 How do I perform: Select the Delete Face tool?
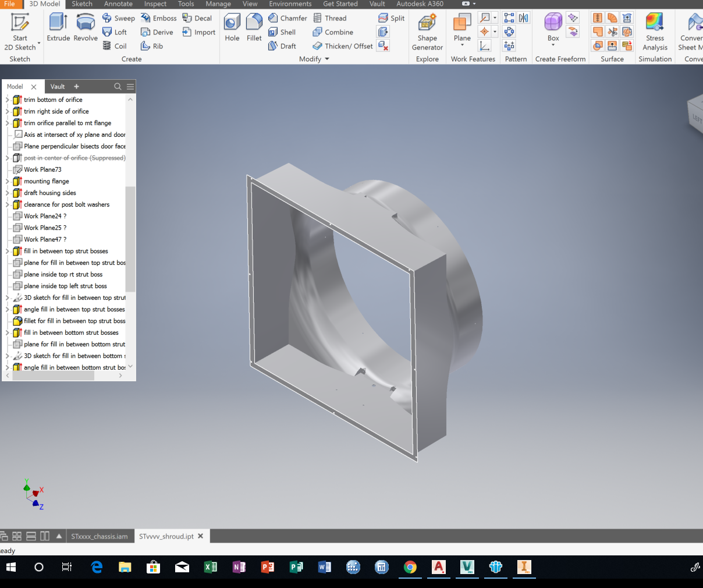(x=383, y=46)
